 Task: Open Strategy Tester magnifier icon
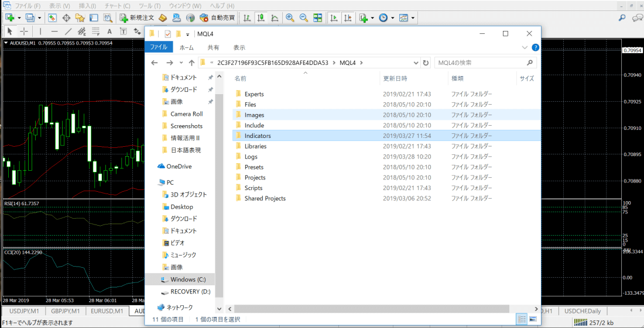click(x=108, y=18)
